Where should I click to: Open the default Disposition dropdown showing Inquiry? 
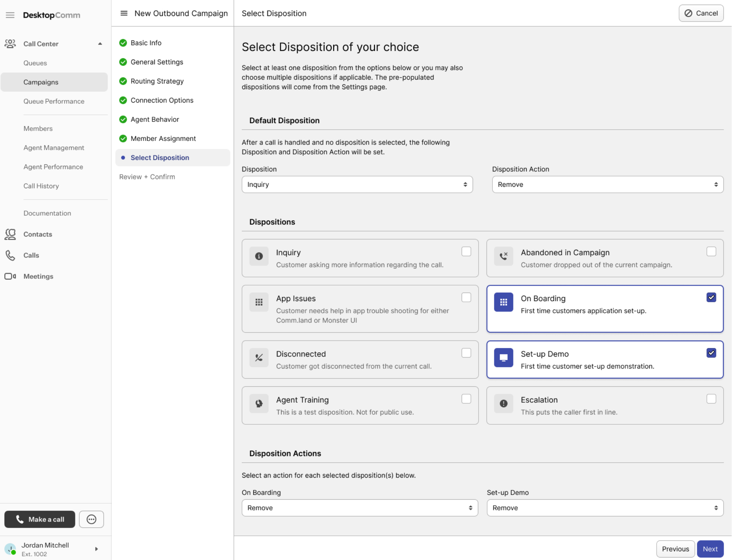(x=357, y=185)
